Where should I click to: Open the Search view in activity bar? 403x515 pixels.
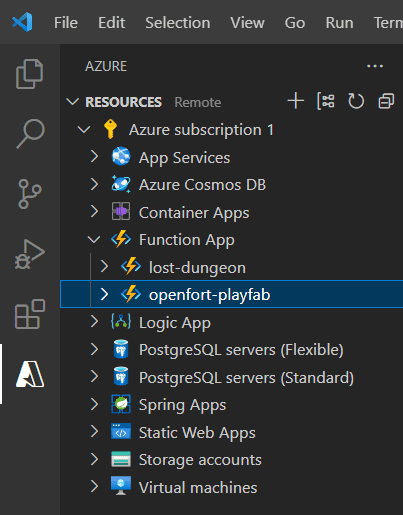tap(30, 133)
